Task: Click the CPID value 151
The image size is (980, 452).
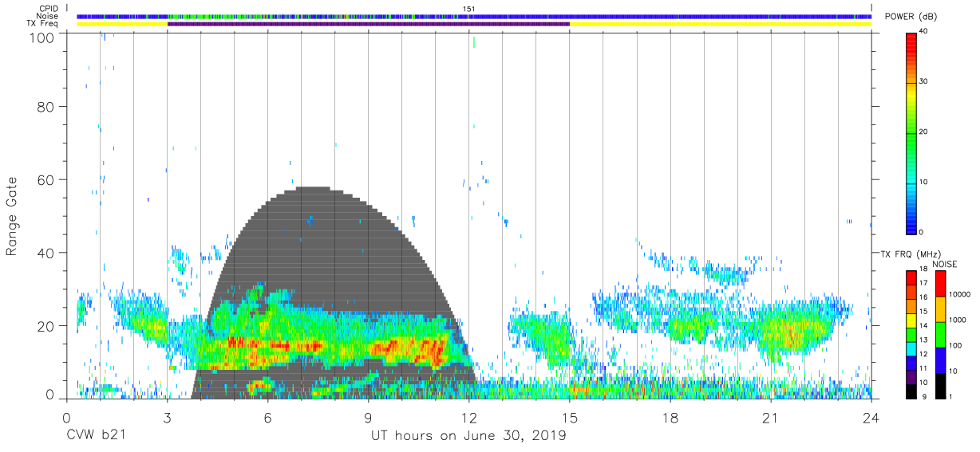Action: 470,9
